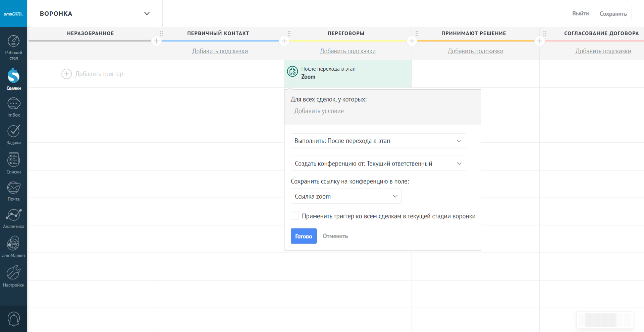Open Настройки settings wrench icon

click(x=13, y=273)
